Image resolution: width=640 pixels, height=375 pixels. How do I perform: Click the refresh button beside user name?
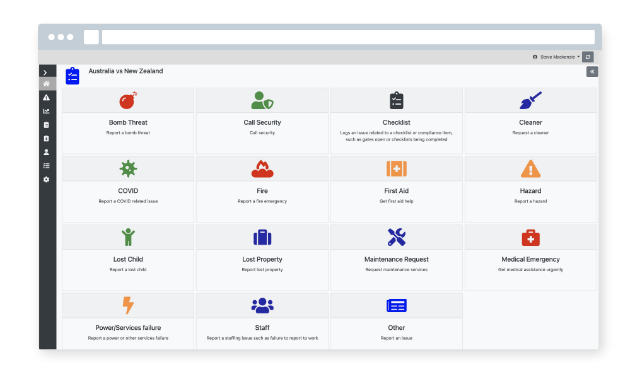click(x=588, y=57)
